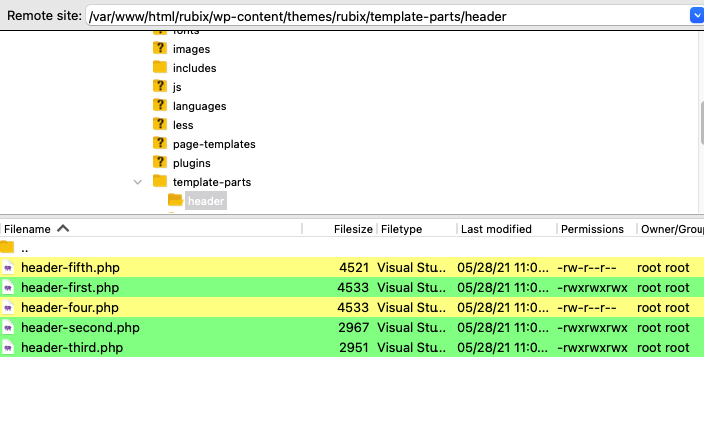
Task: Click the remote tree vertical scrollbar
Action: 701,122
